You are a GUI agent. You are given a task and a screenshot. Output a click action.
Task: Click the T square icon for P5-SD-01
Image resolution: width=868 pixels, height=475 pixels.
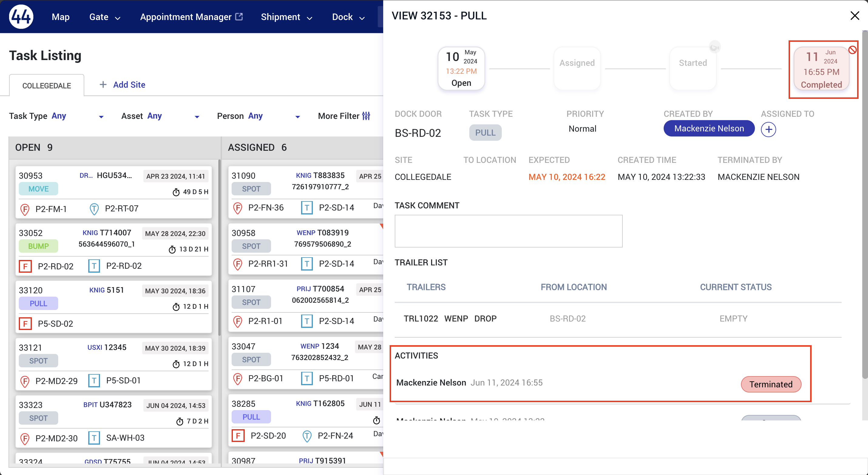click(94, 381)
